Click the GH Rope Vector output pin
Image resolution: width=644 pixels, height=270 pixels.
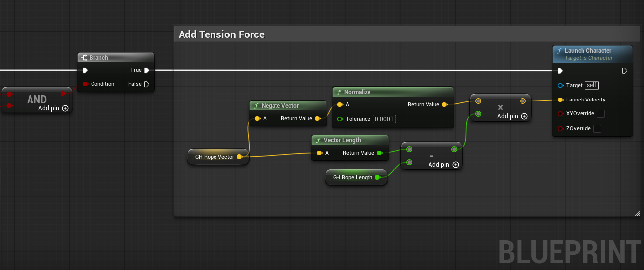coord(239,157)
